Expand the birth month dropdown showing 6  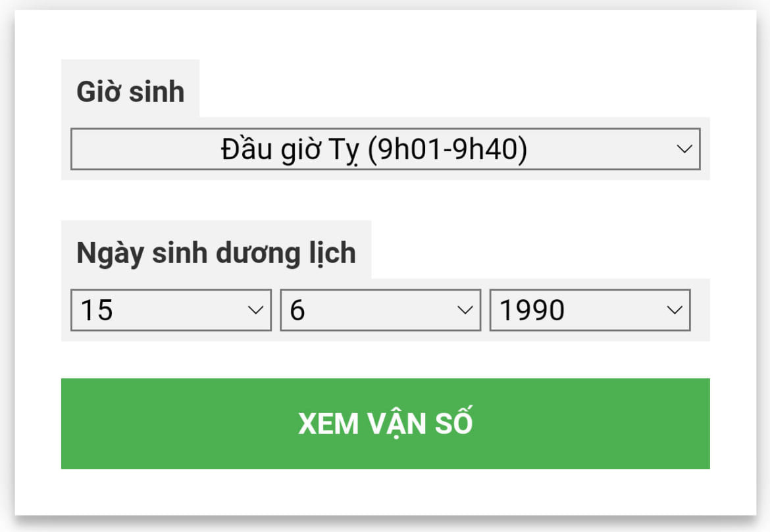(380, 310)
